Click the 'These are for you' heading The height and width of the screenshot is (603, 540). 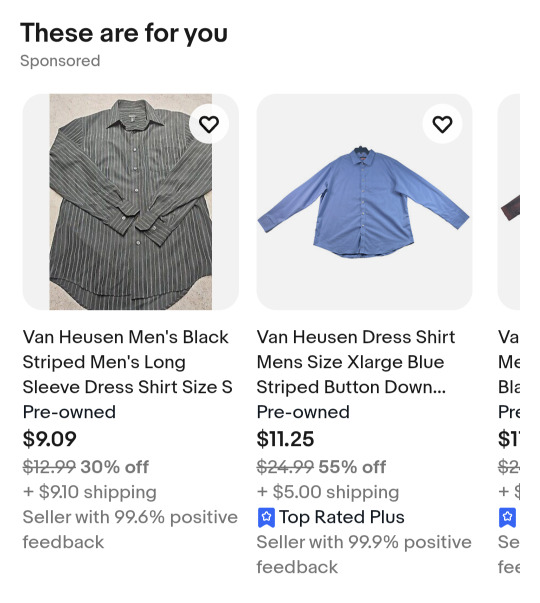(x=124, y=33)
